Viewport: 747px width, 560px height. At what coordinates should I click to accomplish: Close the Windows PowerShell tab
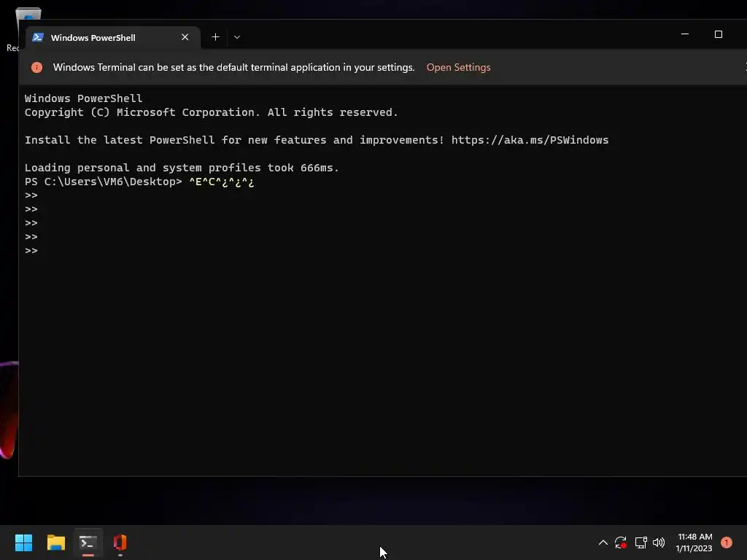tap(185, 37)
